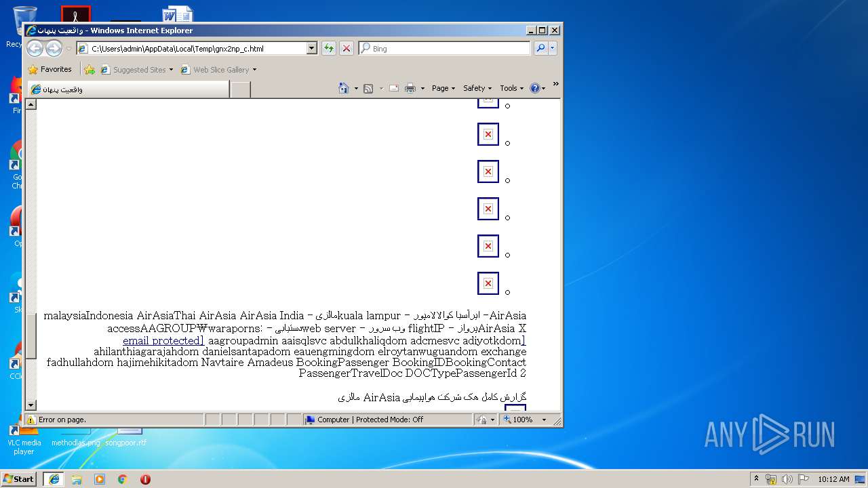Viewport: 868px width, 488px height.
Task: Expand the zoom level dropdown arrow
Action: point(544,420)
